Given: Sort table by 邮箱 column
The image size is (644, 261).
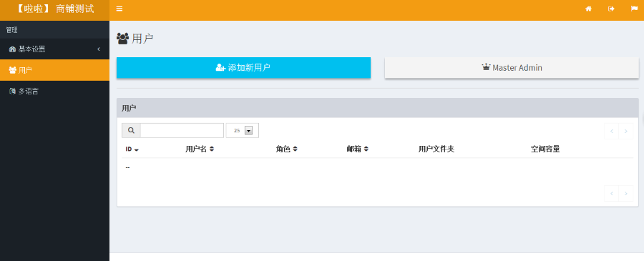Looking at the screenshot, I should click(357, 149).
